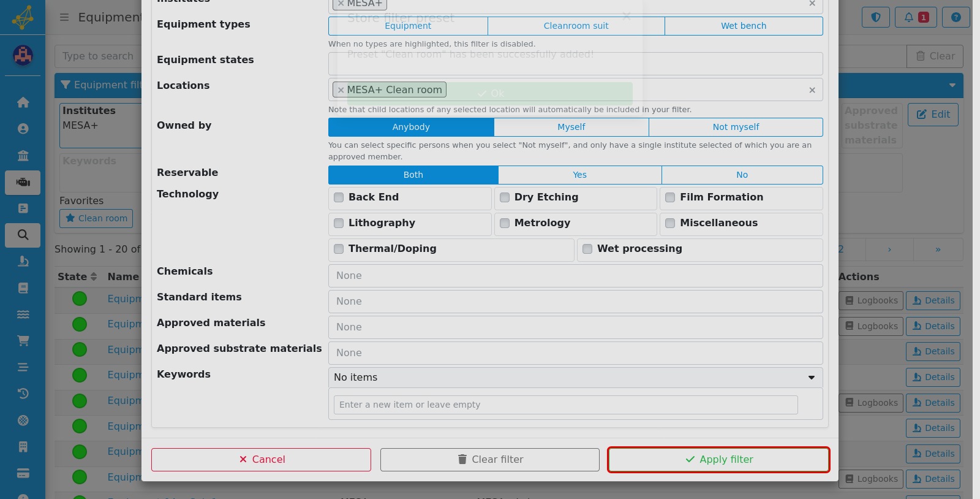Open the shopping cart sidebar icon
The image size is (980, 499).
tap(23, 340)
